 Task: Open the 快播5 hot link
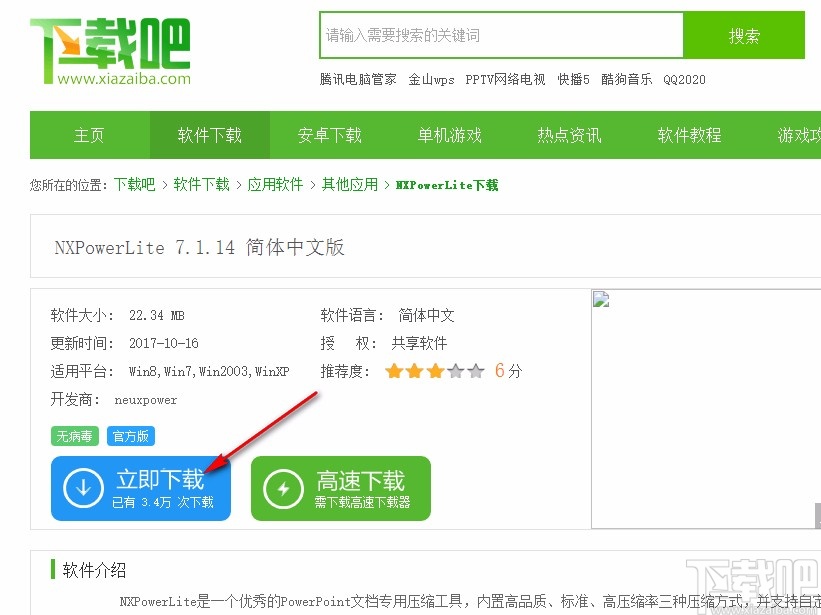pos(573,80)
